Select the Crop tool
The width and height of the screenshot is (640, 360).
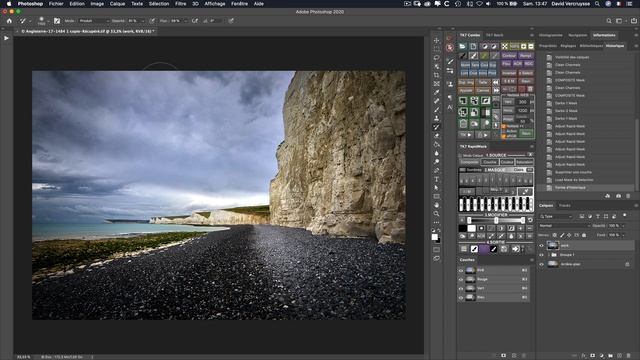click(x=436, y=75)
